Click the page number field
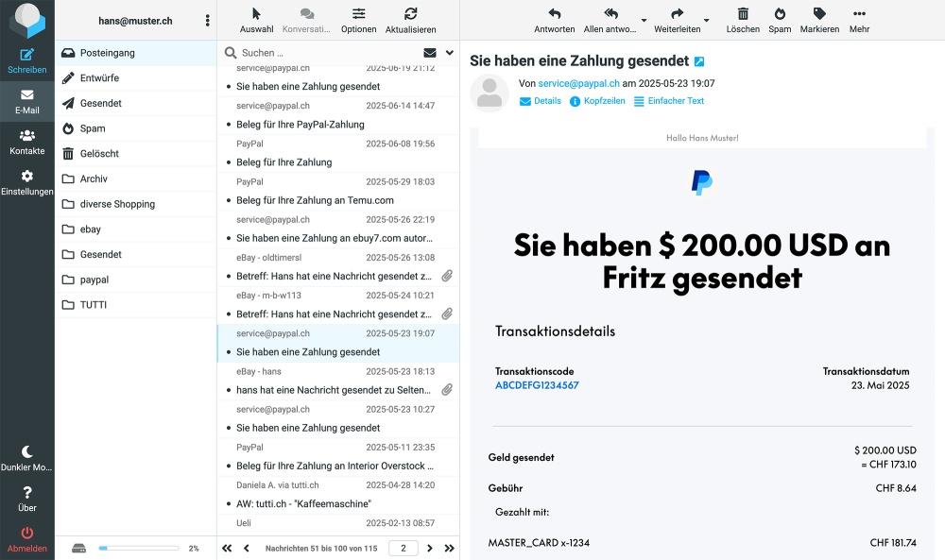Screen dimensions: 945x560 click(404, 549)
